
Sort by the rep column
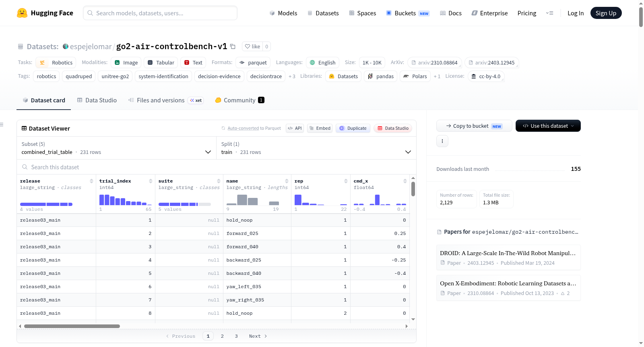pyautogui.click(x=346, y=181)
